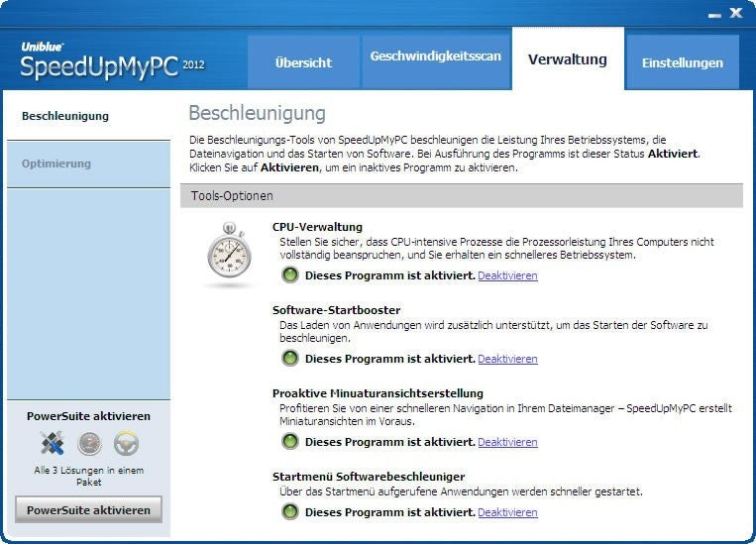
Task: Click the Uniblue SpeedUpMyPC 2012 logo
Action: (113, 60)
